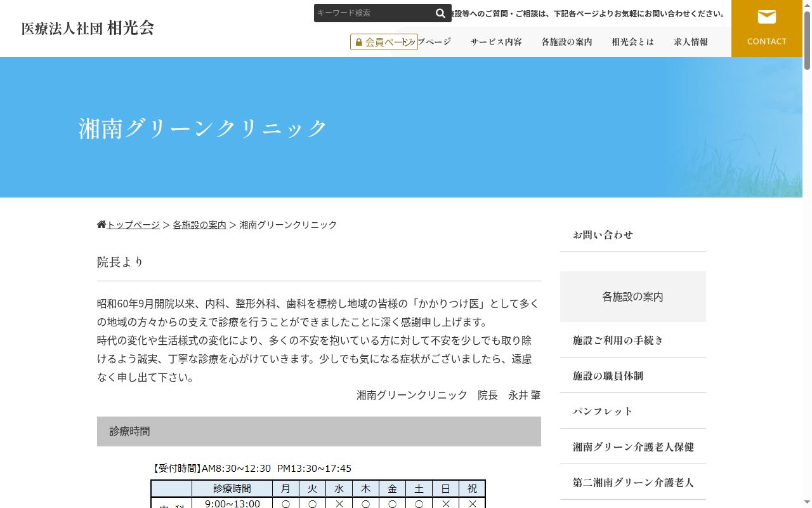Click the 月 column header in the table

(285, 488)
